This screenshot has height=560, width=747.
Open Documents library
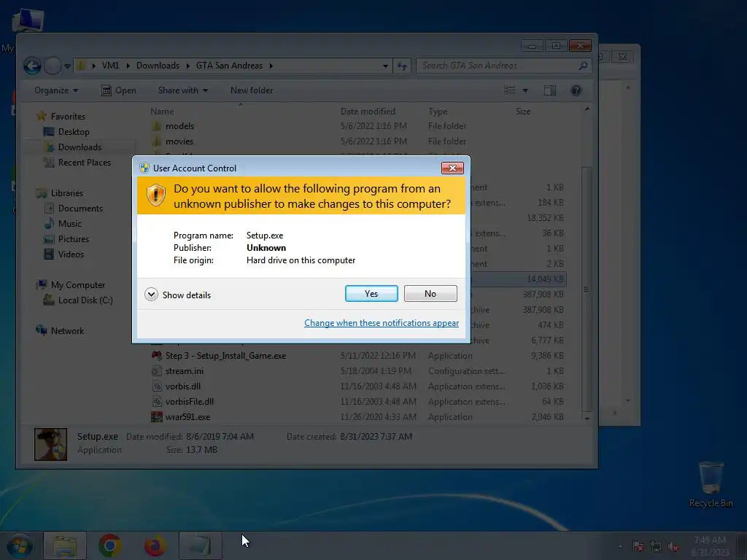(74, 209)
